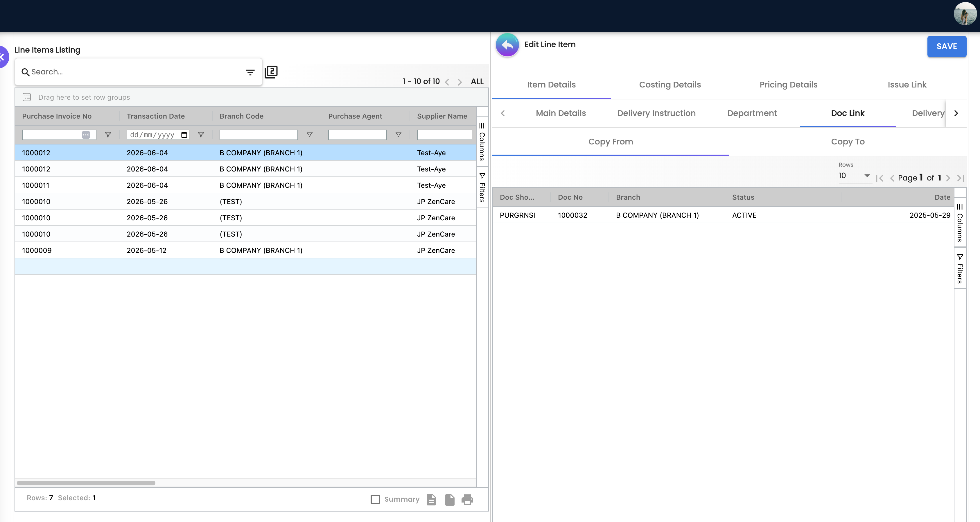Click the row groups panel icon
980x522 pixels.
[x=27, y=97]
